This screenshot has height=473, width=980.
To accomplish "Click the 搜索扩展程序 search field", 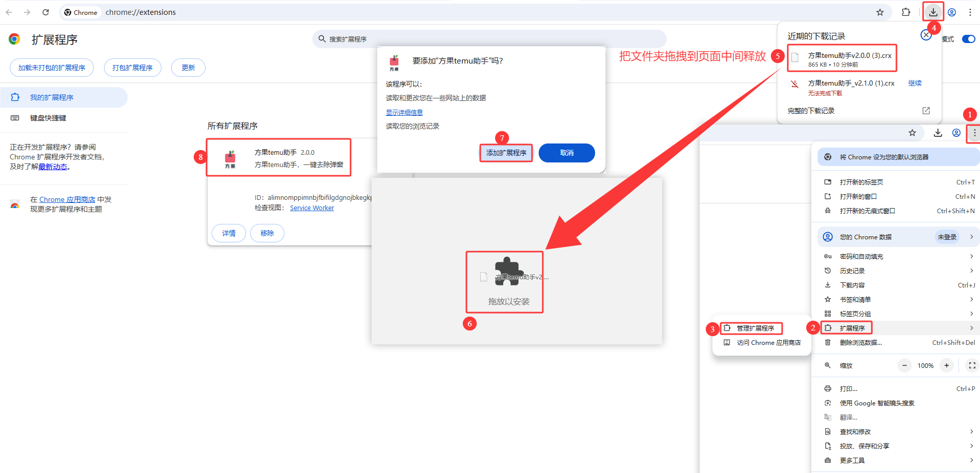I will 489,39.
